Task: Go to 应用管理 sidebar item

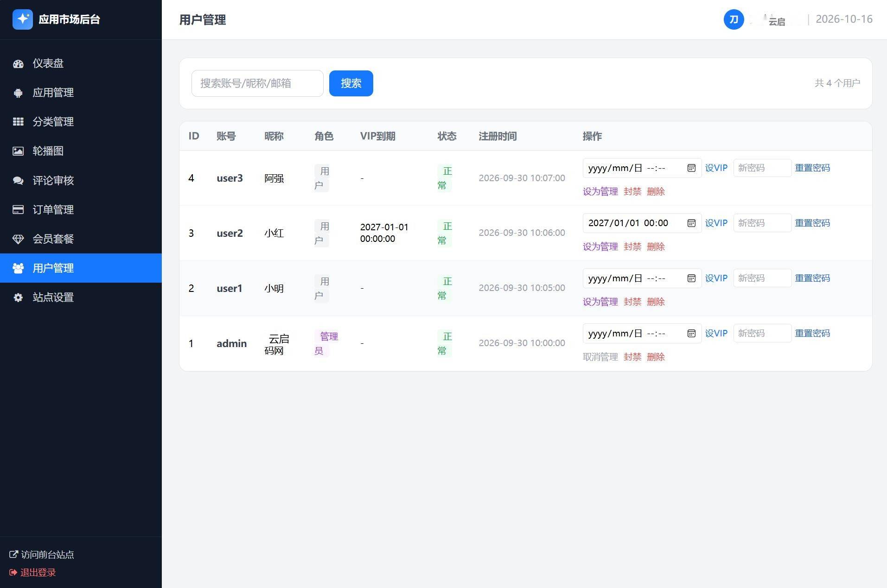Action: coord(81,93)
